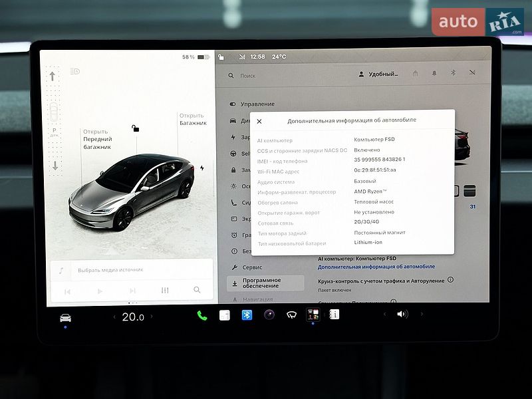Tap the unlocked padlock icon in status bar
Screen dimensions: 532x399
pos(221,57)
